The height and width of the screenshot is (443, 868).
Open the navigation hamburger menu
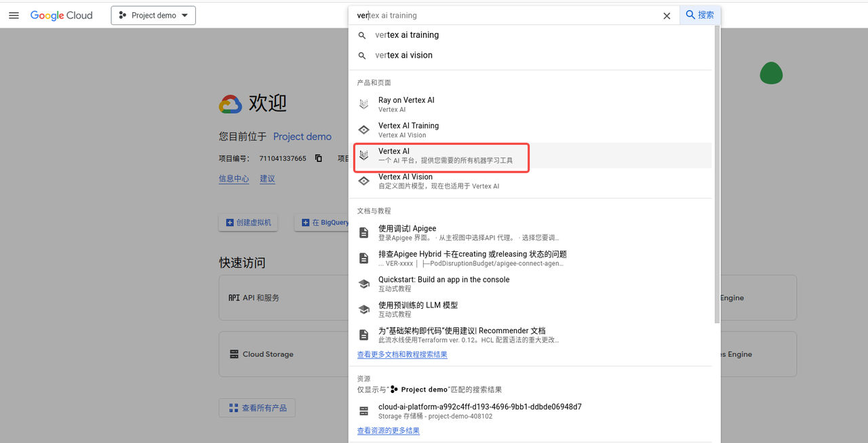click(x=14, y=15)
